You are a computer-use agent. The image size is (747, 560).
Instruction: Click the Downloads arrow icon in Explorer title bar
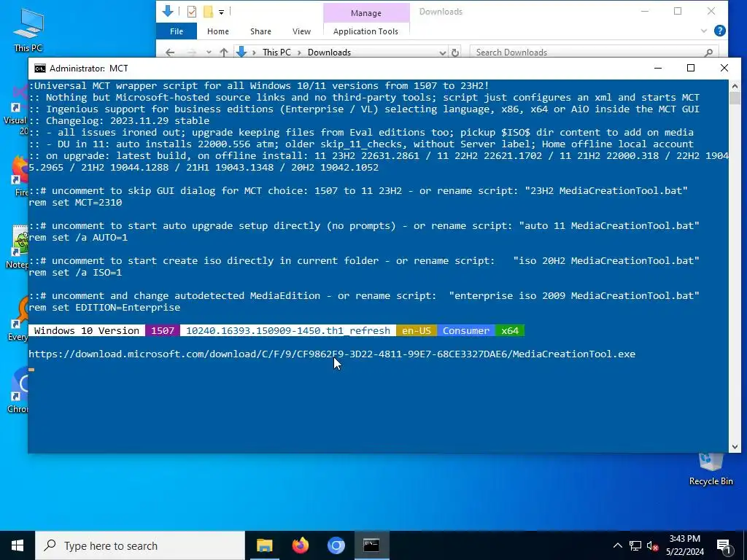pyautogui.click(x=168, y=11)
